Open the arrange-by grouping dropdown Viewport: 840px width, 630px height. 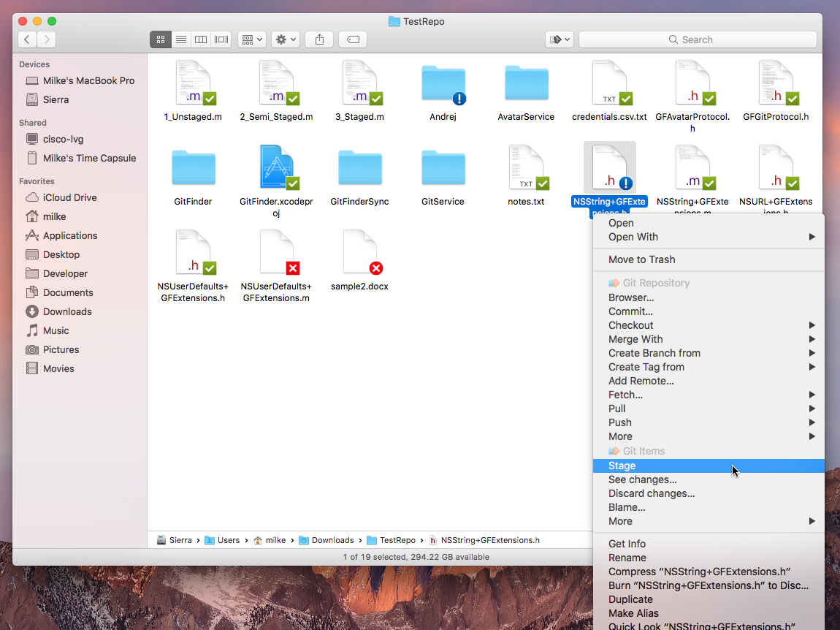click(252, 39)
